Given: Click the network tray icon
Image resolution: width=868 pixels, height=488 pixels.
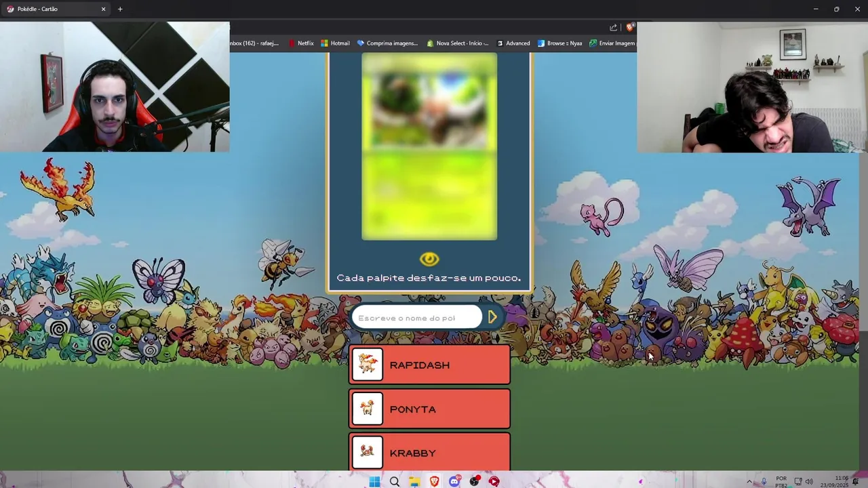Looking at the screenshot, I should (798, 481).
